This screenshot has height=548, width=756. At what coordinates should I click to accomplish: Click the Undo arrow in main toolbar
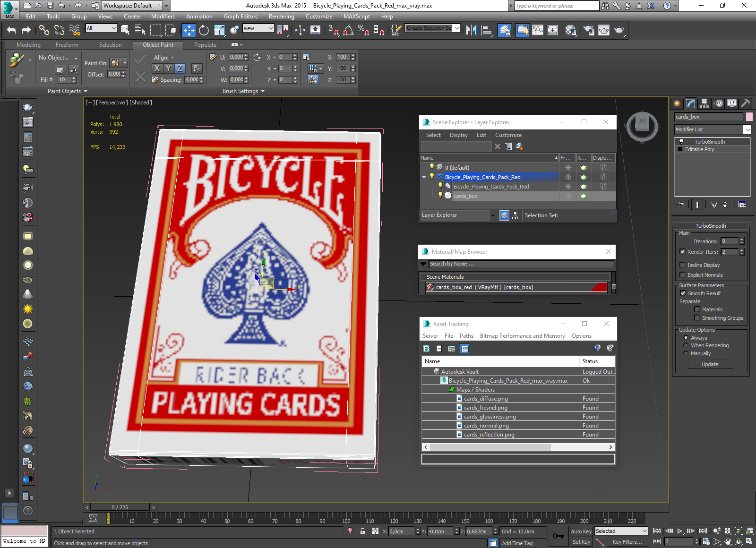point(11,30)
